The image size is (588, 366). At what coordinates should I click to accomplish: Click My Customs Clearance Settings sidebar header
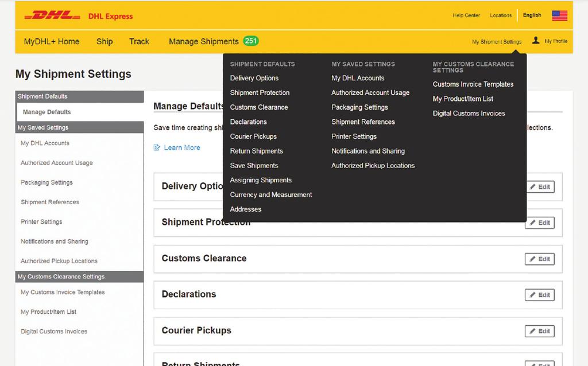(79, 277)
